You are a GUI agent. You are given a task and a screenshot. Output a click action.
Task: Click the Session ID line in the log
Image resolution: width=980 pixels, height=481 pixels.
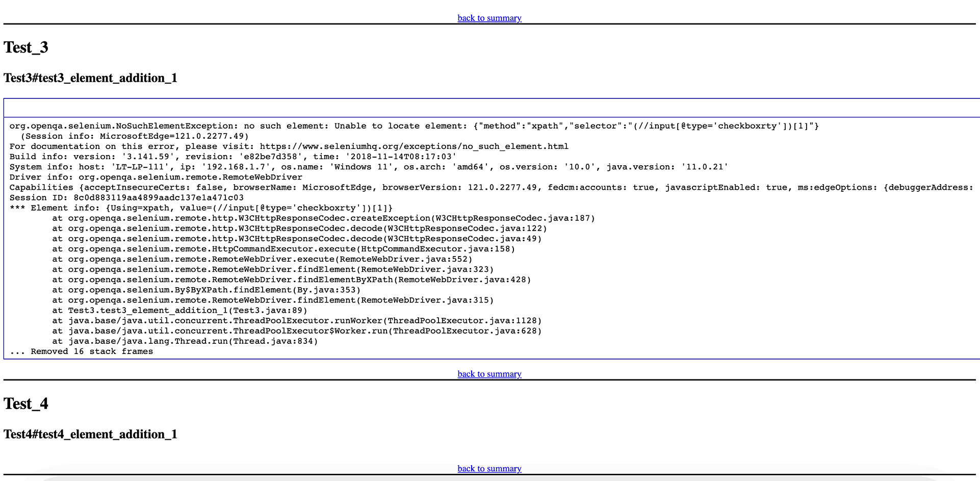tap(126, 197)
